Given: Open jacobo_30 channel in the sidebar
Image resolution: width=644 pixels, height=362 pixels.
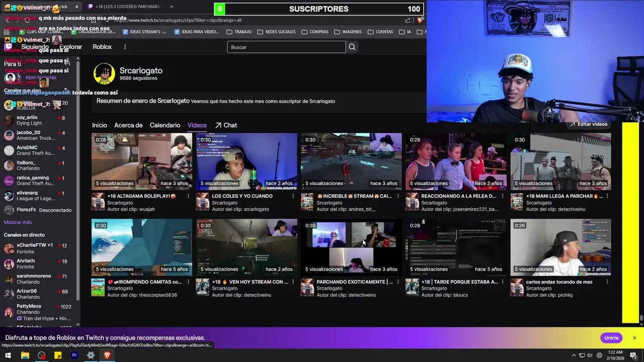Looking at the screenshot, I should tap(39, 135).
